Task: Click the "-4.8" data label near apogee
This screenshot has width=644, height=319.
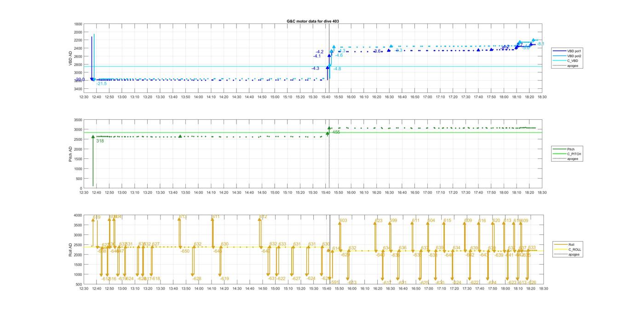Action: [337, 69]
